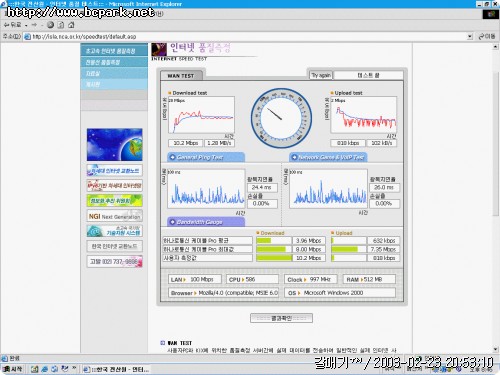Click the 8.00 Mbps download bar
This screenshot has height=375, width=500.
[x=273, y=249]
